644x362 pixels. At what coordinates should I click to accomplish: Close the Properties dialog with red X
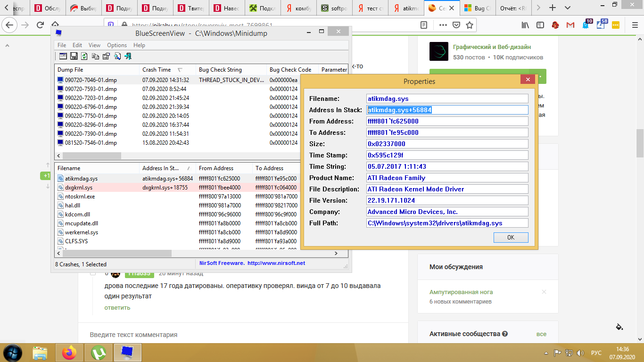[x=527, y=80]
